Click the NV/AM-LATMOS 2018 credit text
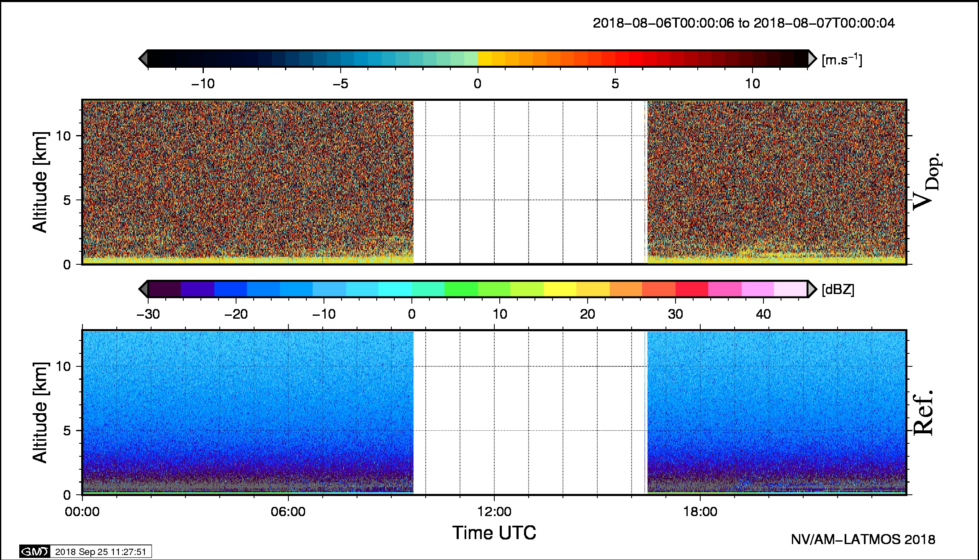 coord(863,540)
